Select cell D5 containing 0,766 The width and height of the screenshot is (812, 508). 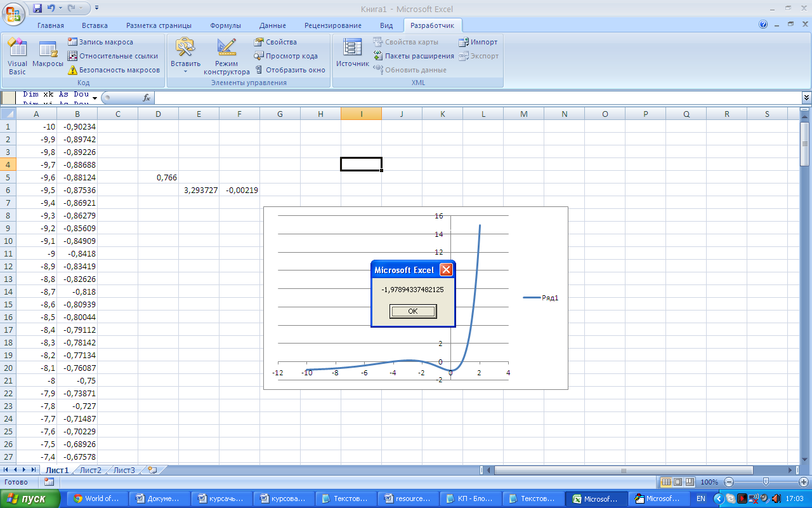(158, 177)
